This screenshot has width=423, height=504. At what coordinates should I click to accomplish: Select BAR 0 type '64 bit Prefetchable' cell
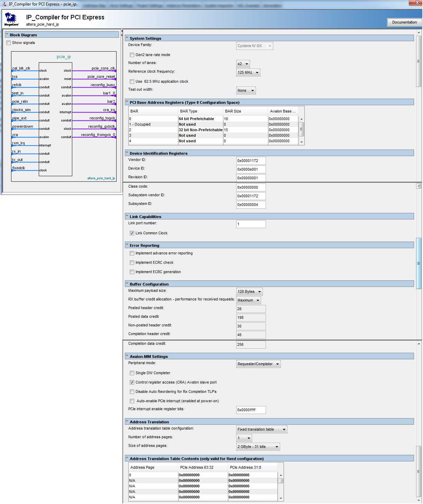tap(201, 119)
